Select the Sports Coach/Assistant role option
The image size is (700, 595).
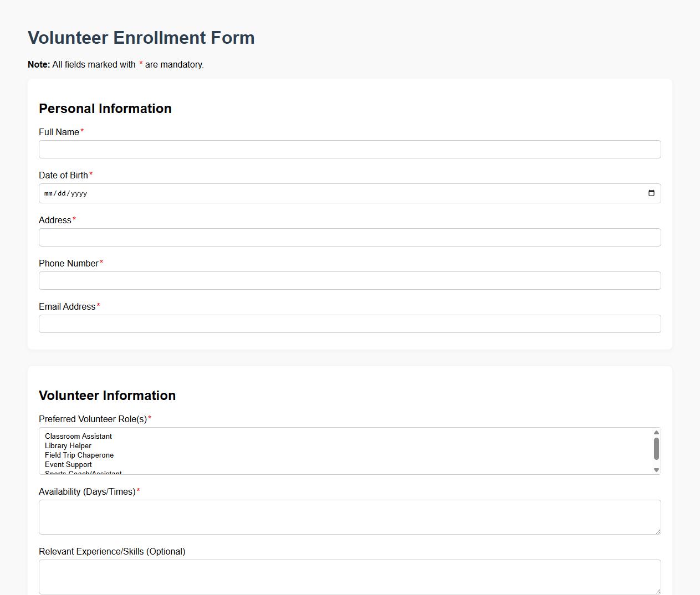(x=82, y=473)
